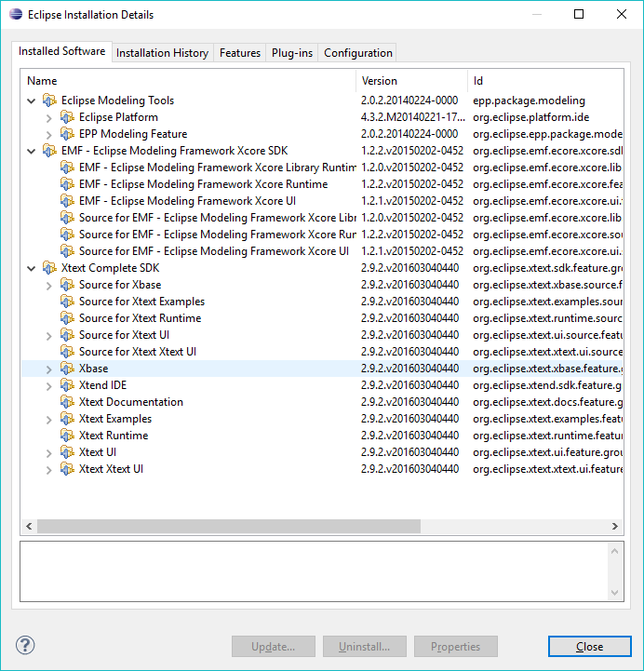Click icon of EMF Eclipse Modeling Framework Xcore UI
Viewport: 644px width, 671px height.
pyautogui.click(x=67, y=201)
